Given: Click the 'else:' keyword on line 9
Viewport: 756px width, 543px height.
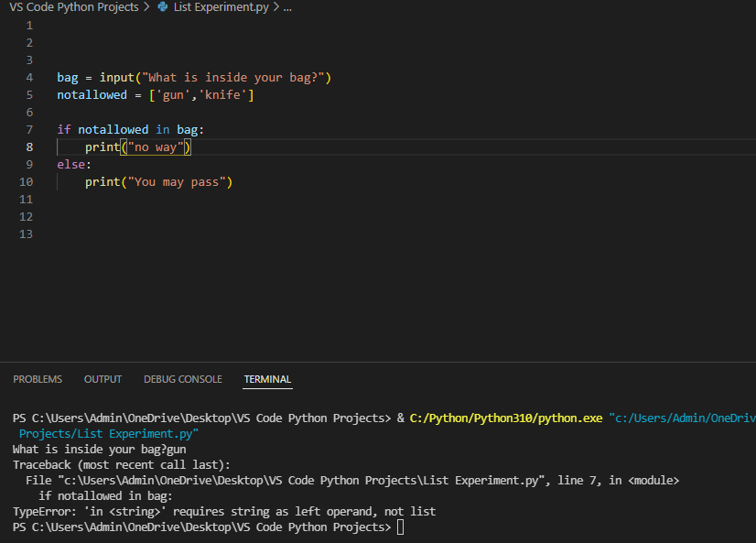Looking at the screenshot, I should 74,165.
